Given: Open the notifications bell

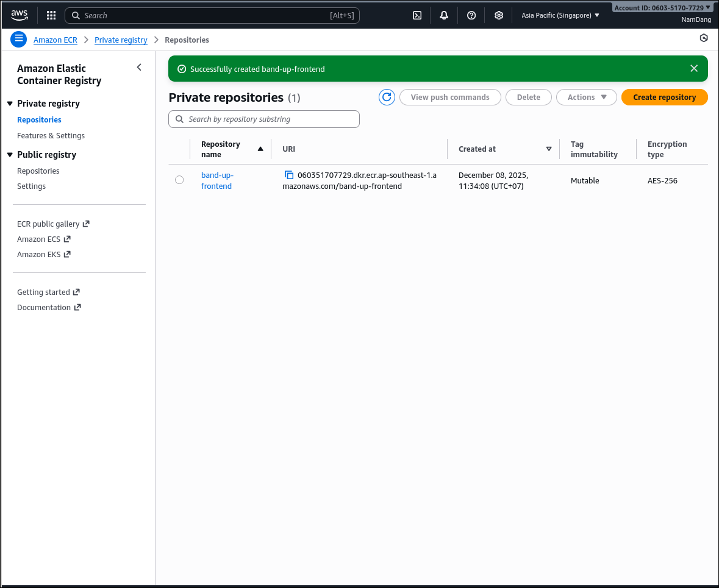Looking at the screenshot, I should pos(444,15).
